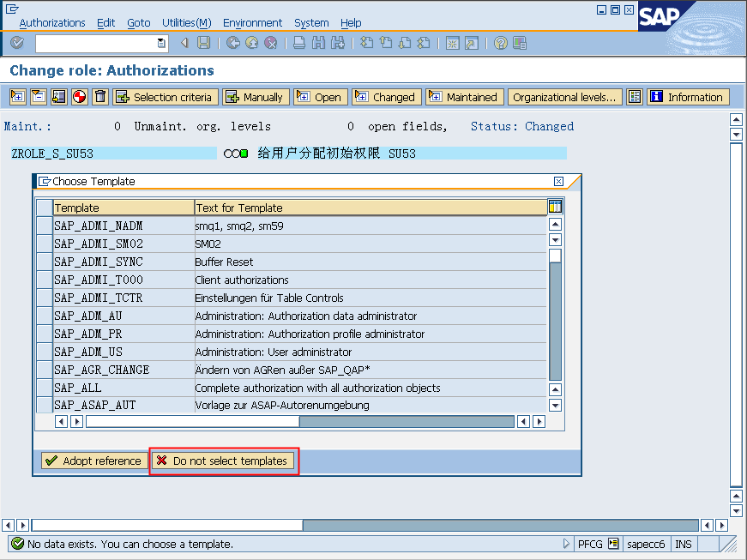Open the system info menu next to PFCG

[x=613, y=544]
